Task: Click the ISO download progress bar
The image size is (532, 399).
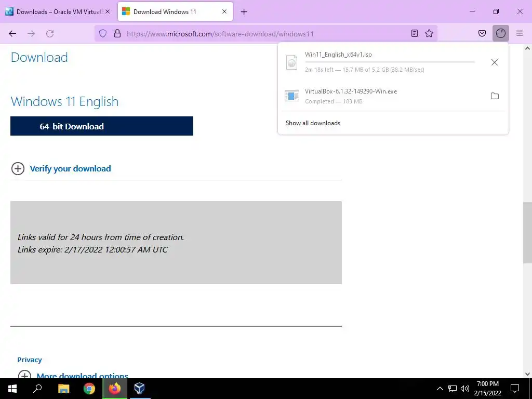Action: (390, 62)
